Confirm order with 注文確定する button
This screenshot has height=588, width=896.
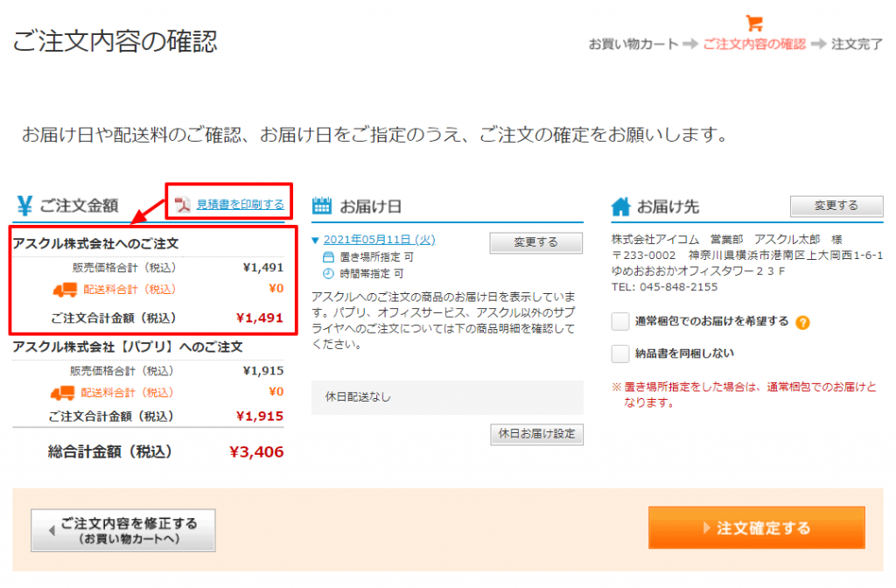point(757,528)
